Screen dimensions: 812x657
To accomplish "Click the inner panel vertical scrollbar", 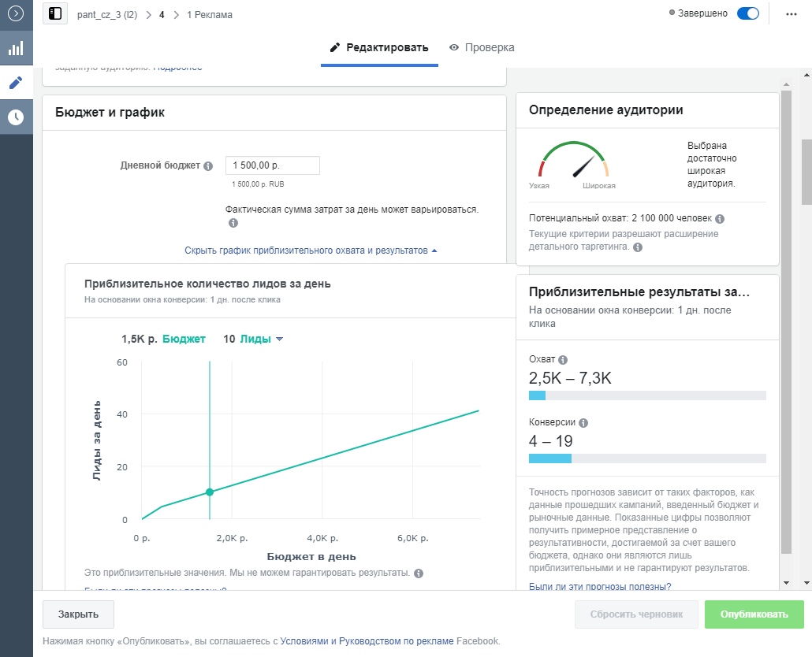I will [x=786, y=321].
